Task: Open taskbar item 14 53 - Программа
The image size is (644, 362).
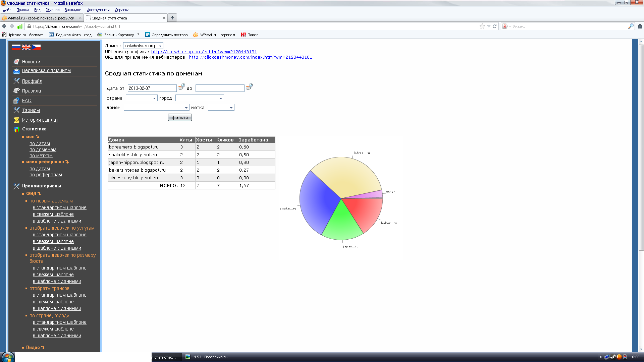Action: [208, 357]
